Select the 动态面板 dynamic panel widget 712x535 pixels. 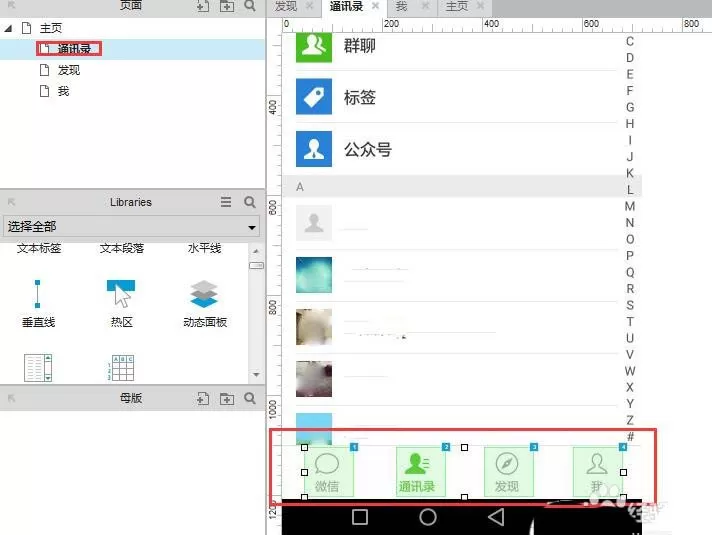point(204,303)
